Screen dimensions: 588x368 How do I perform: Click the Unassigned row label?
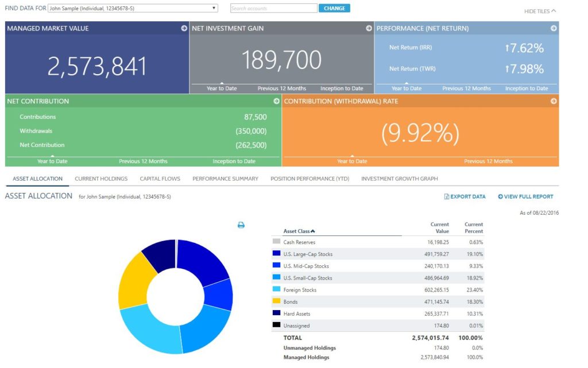click(296, 326)
